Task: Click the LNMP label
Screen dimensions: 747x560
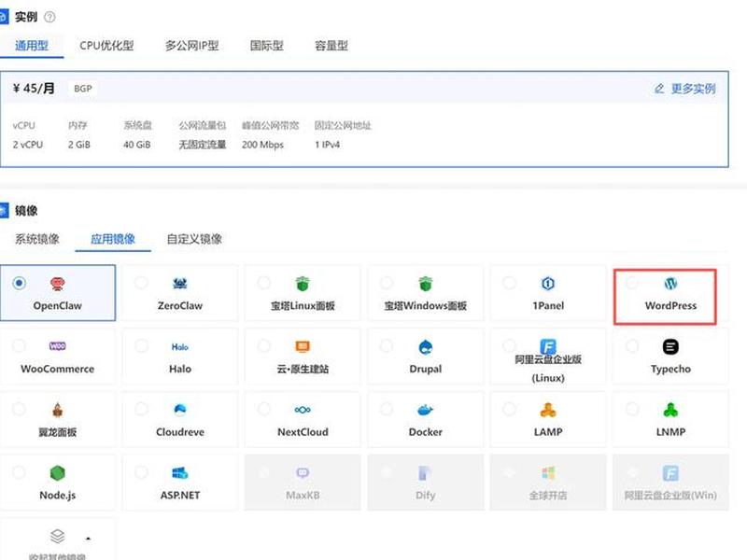Action: tap(670, 432)
